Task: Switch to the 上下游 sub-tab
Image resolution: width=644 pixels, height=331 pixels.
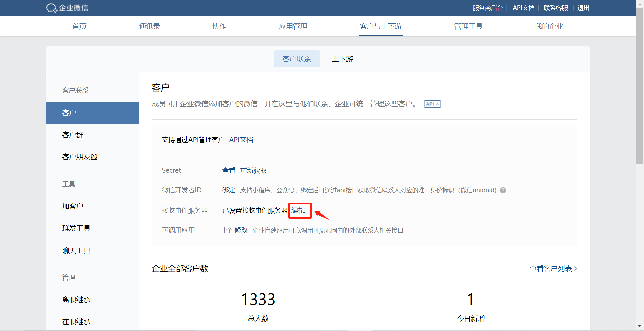Action: click(x=342, y=59)
